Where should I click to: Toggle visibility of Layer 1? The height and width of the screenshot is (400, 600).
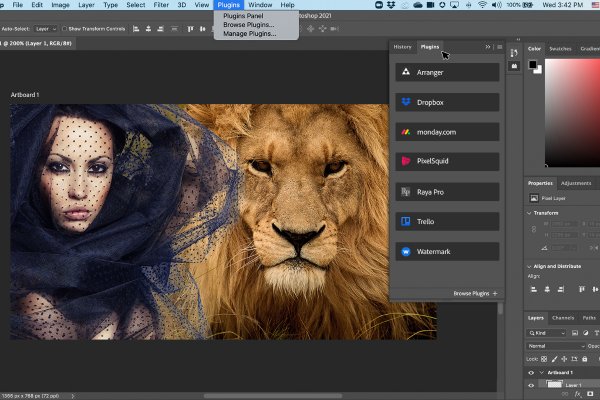coord(531,385)
